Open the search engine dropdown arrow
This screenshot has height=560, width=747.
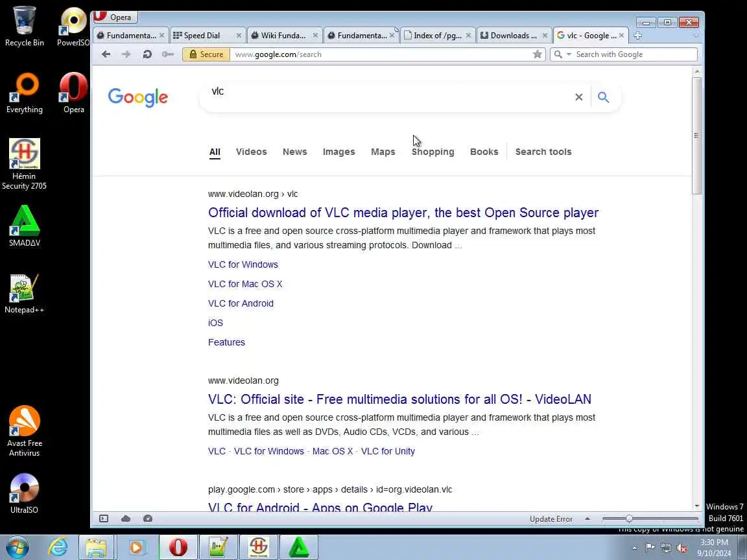[x=569, y=54]
